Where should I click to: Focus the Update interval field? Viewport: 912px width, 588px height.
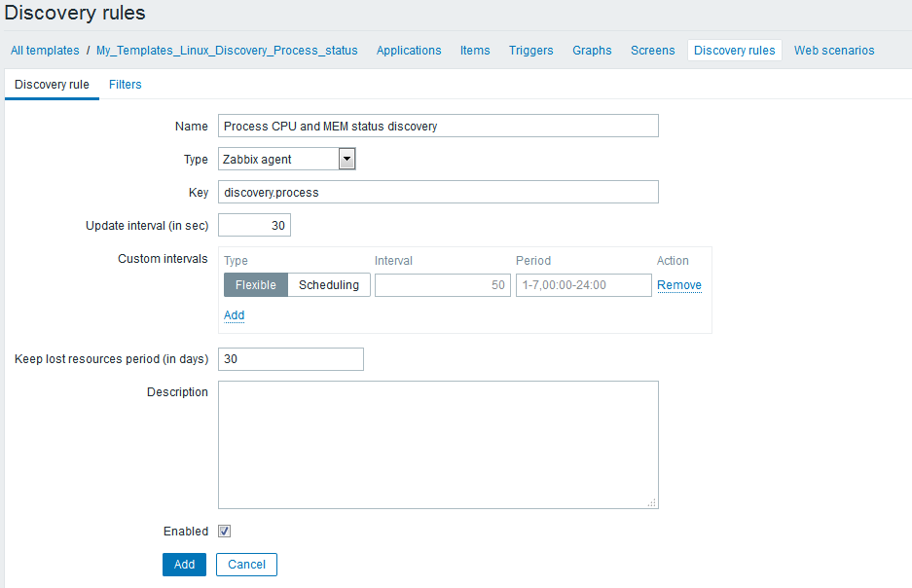point(254,225)
